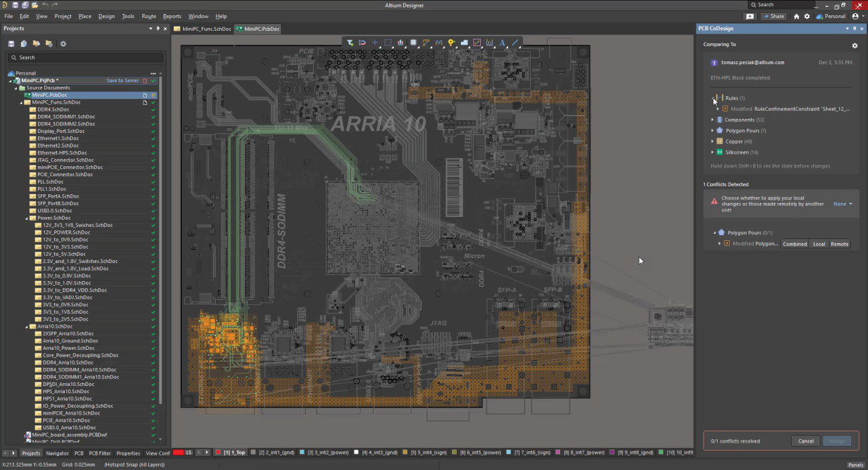868x470 pixels.
Task: Click the Place Via tool icon
Action: pyautogui.click(x=452, y=42)
